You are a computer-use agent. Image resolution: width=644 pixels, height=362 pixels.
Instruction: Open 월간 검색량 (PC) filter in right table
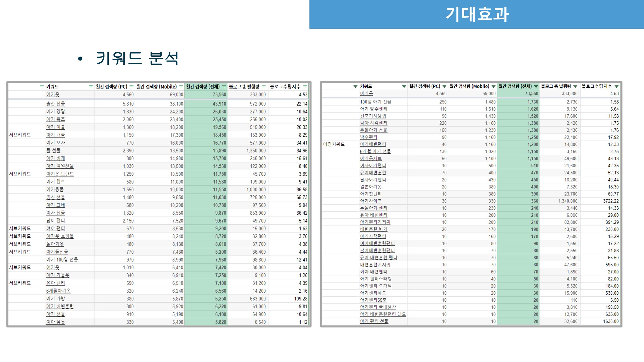[444, 86]
